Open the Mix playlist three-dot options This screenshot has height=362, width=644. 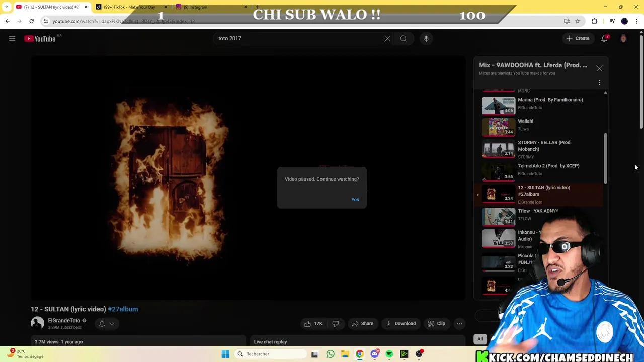(599, 83)
